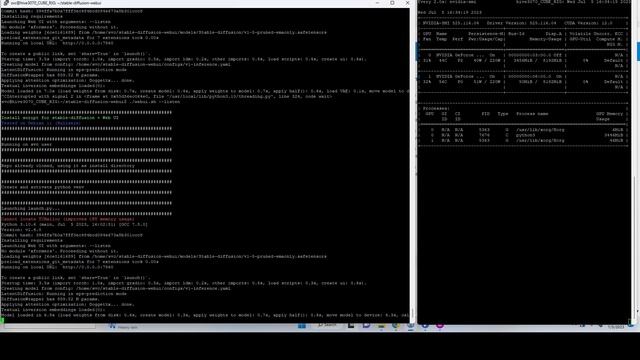This screenshot has height=360, width=640.
Task: Click the 'GPU Memory' column header under Processes
Action: point(609,114)
